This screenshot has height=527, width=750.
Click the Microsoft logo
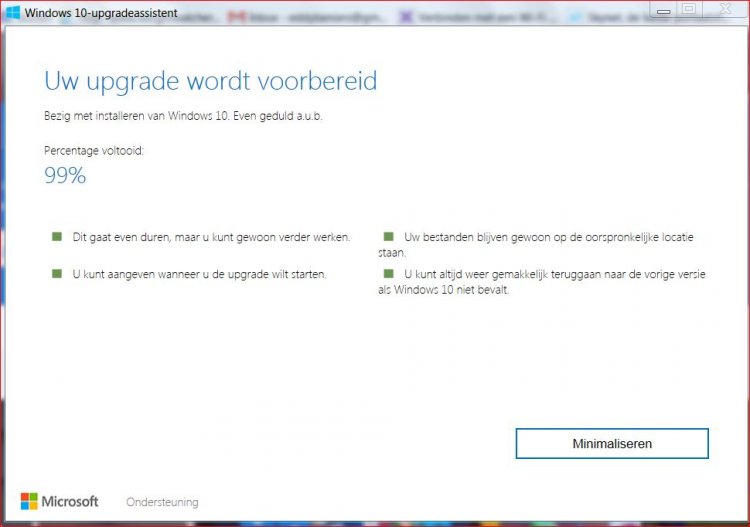point(59,501)
